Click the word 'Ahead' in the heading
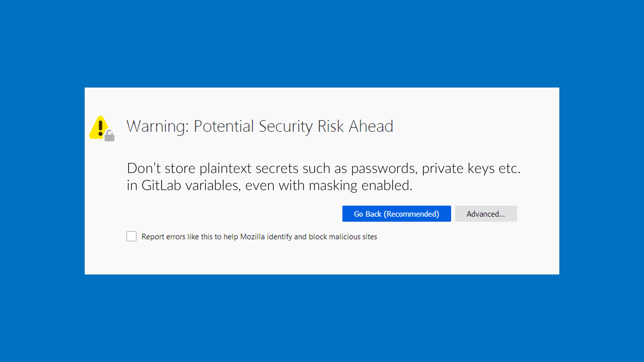 (371, 126)
